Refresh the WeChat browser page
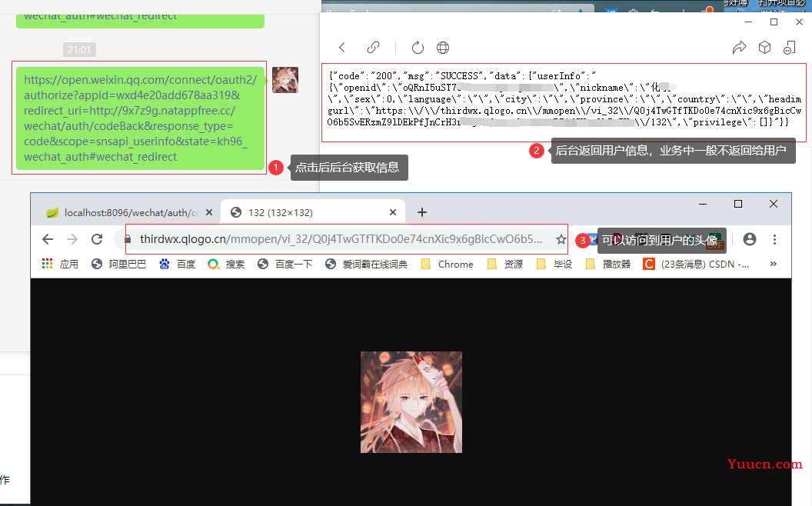812x506 pixels. 418,48
